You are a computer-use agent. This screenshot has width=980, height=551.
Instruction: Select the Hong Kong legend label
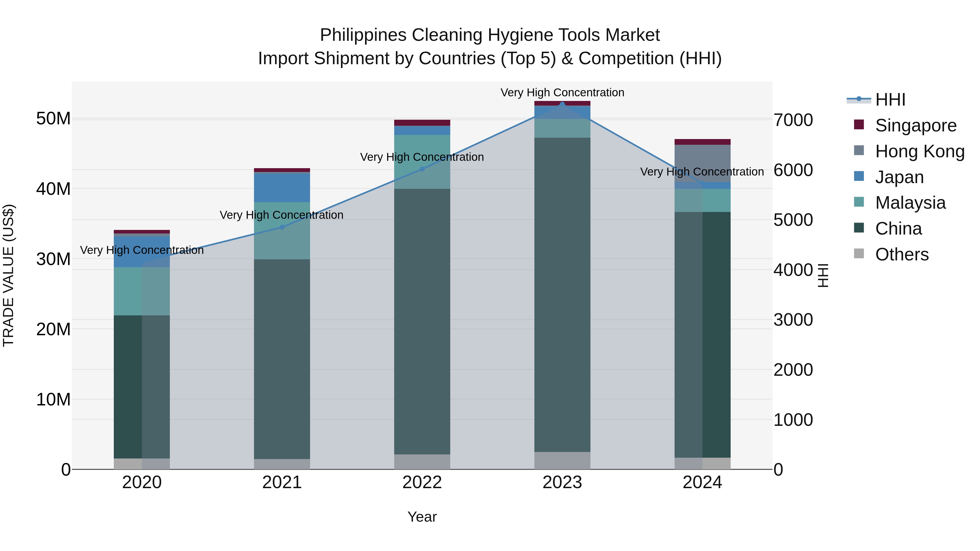[x=920, y=151]
